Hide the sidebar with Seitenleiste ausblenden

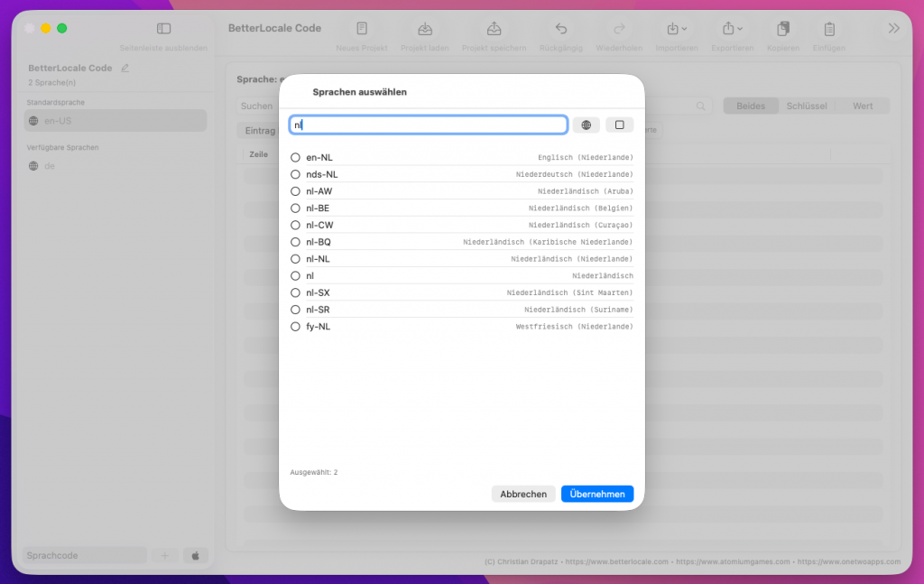pyautogui.click(x=163, y=29)
